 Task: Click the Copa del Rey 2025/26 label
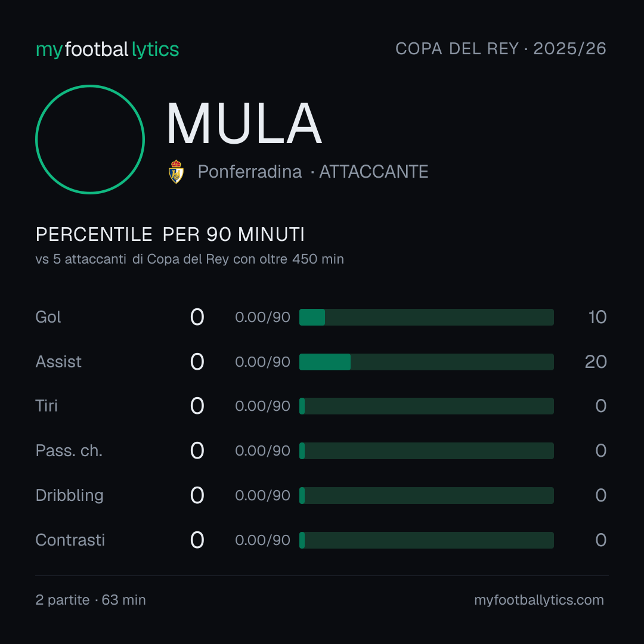[x=501, y=48]
